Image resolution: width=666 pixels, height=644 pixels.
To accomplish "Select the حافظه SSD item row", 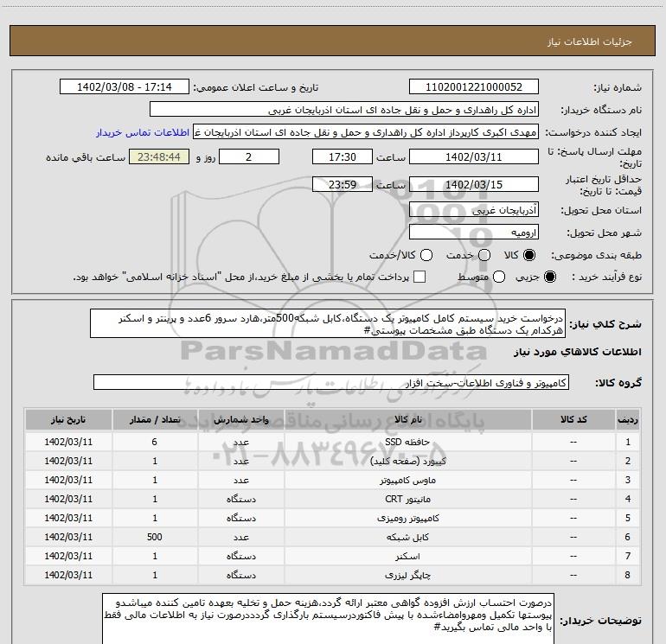I will click(332, 442).
